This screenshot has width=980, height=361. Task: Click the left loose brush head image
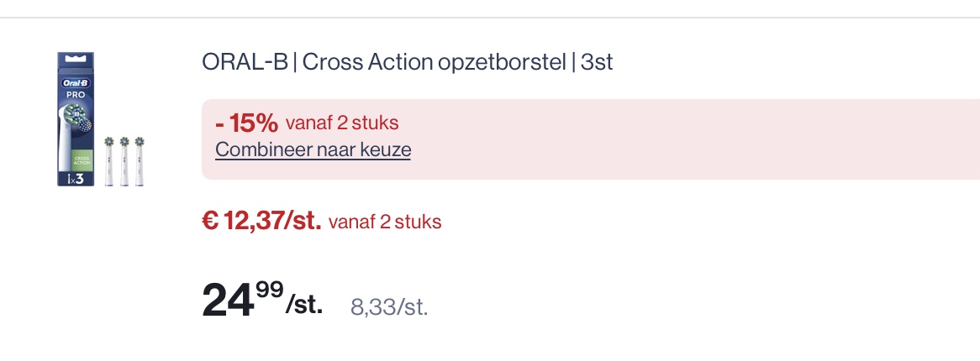coord(108,160)
